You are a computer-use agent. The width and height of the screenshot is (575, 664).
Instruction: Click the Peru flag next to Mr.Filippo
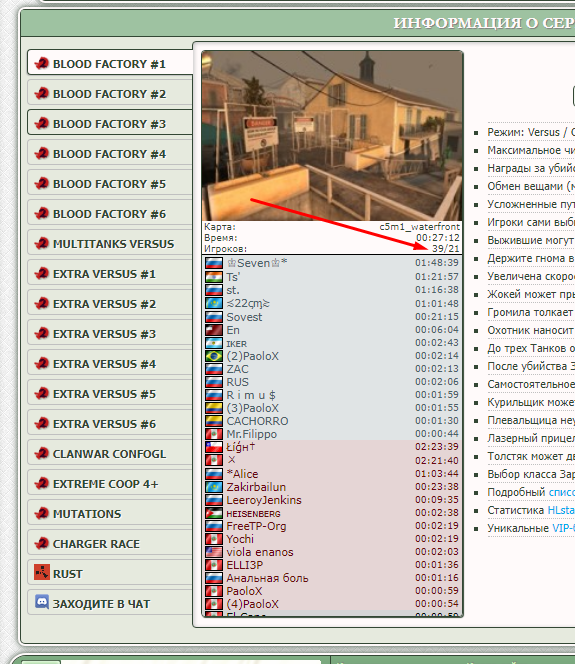(x=214, y=434)
